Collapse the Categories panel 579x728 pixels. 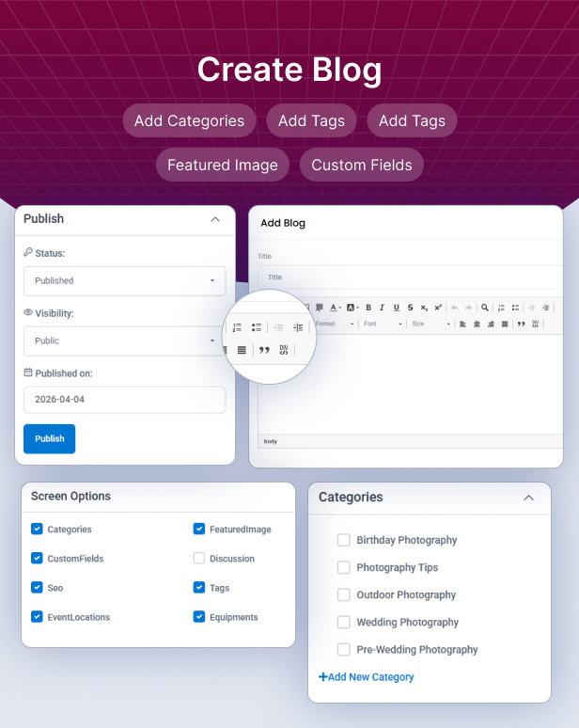(528, 498)
